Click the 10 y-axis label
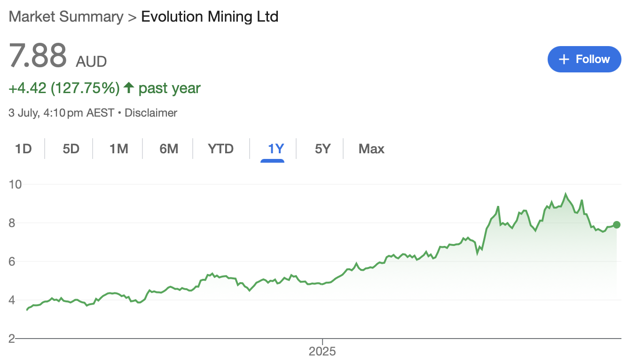 point(15,184)
